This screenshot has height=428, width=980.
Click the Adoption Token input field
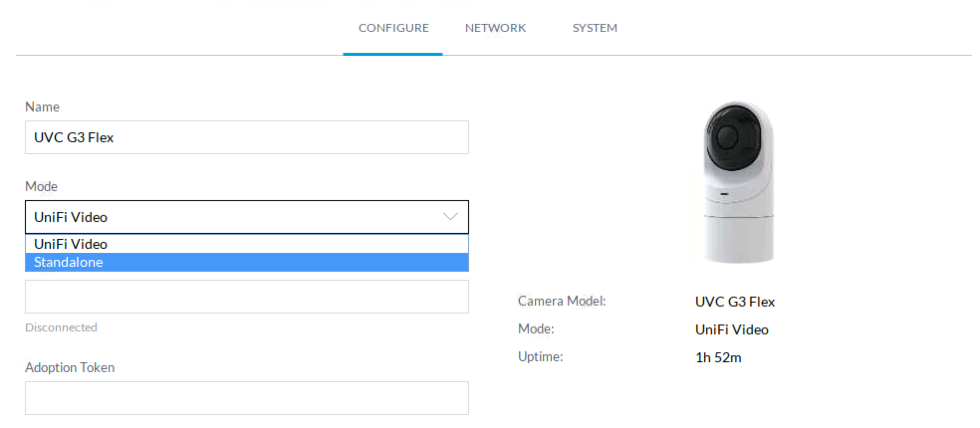pos(247,398)
